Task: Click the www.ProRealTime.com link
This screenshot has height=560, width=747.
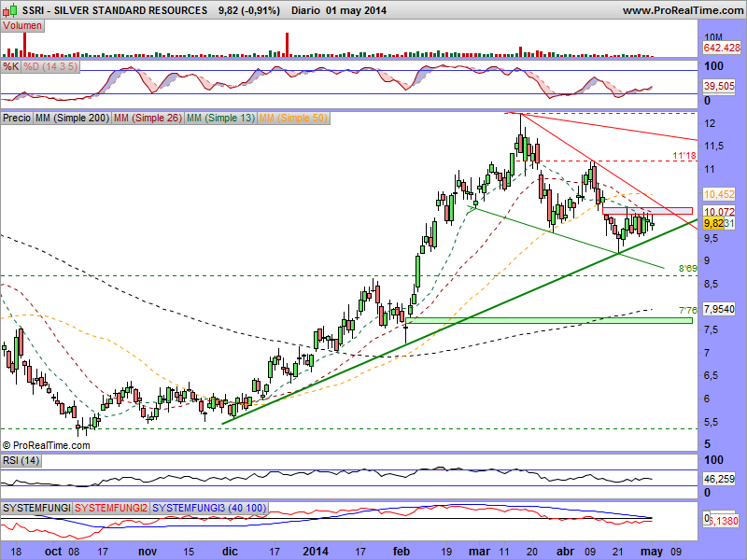Action: [683, 10]
